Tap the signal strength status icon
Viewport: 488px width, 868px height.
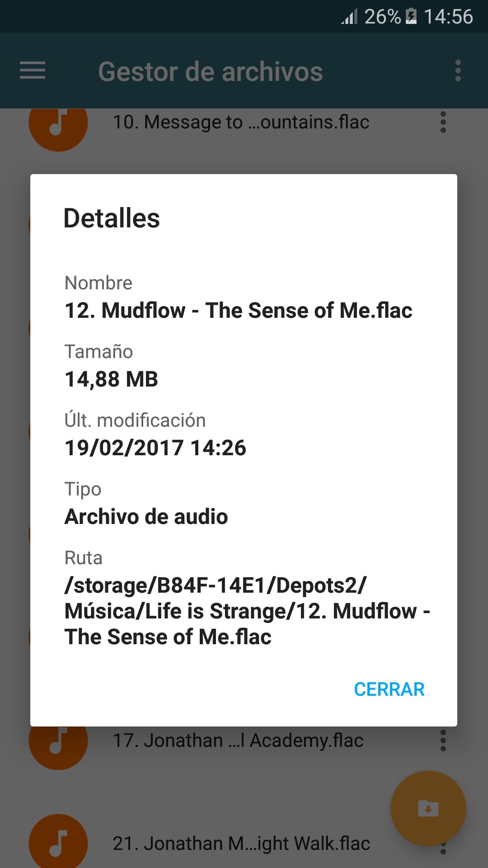coord(349,17)
